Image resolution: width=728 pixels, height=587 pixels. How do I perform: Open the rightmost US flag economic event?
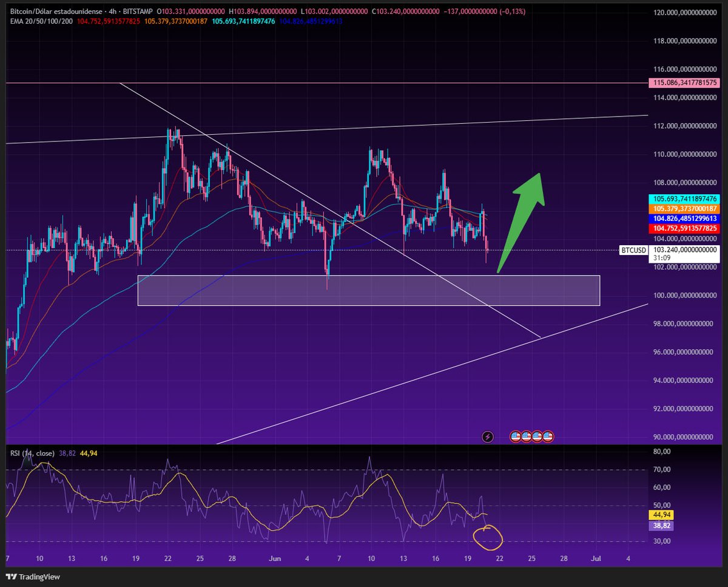547,436
